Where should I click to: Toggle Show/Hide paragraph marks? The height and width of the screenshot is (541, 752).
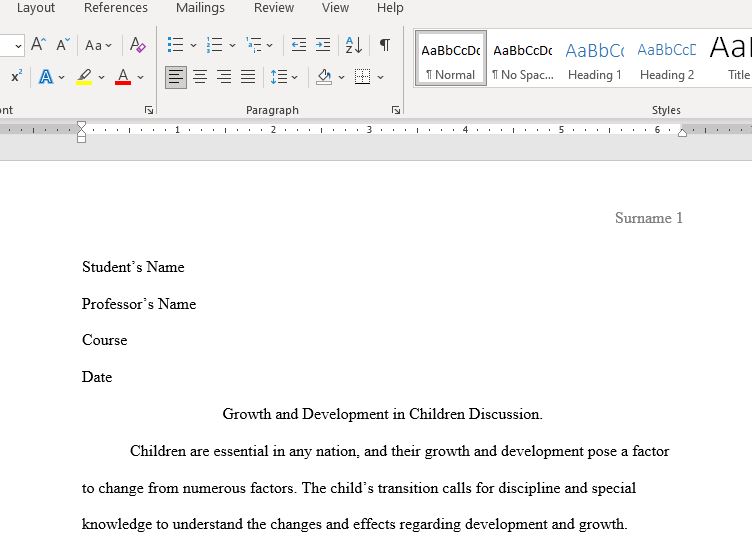385,45
